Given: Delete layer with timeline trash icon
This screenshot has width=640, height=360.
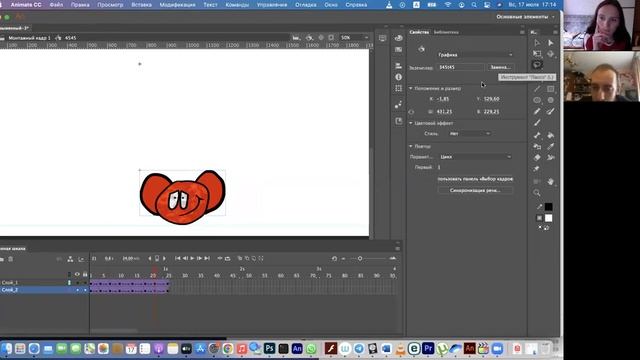Looking at the screenshot, I should pyautogui.click(x=11, y=259).
